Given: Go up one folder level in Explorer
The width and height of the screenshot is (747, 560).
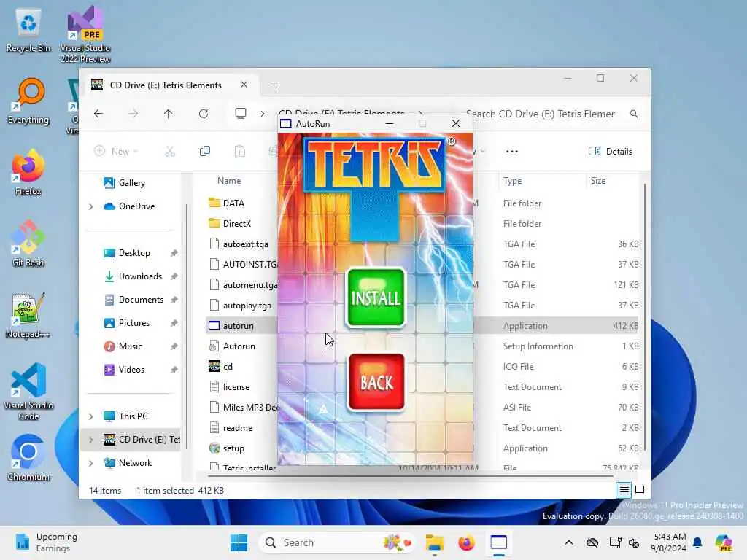Looking at the screenshot, I should coord(169,114).
